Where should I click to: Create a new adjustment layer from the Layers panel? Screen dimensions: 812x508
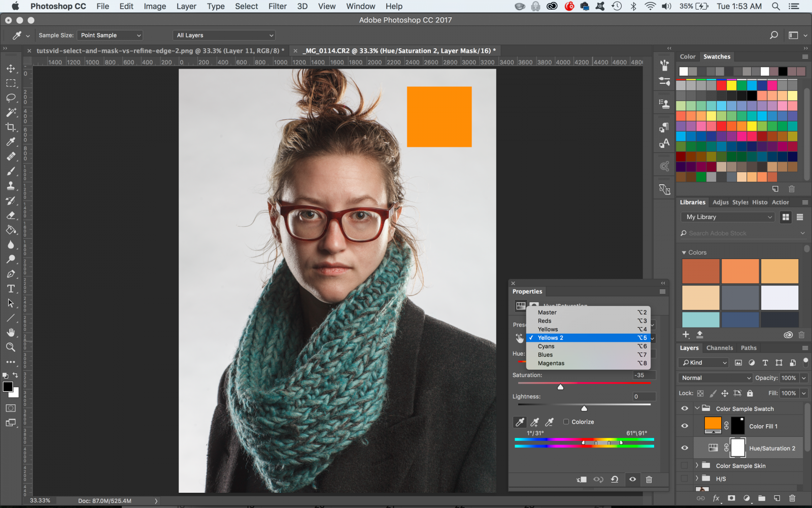[x=746, y=498]
